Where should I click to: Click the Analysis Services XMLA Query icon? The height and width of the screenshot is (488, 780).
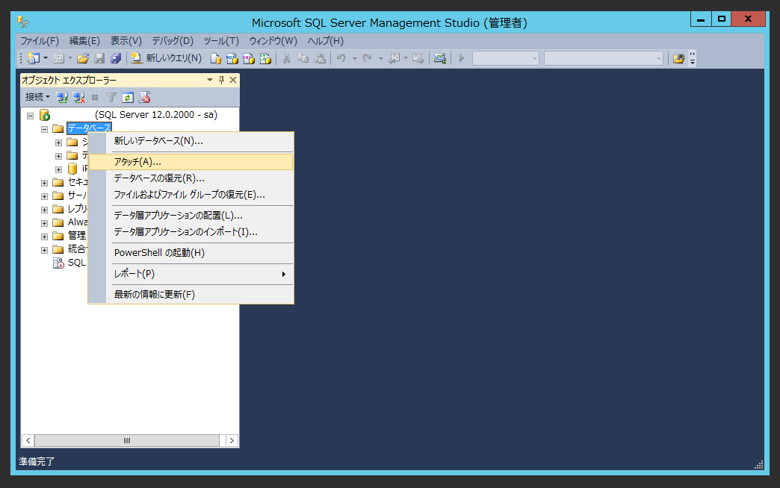[265, 59]
